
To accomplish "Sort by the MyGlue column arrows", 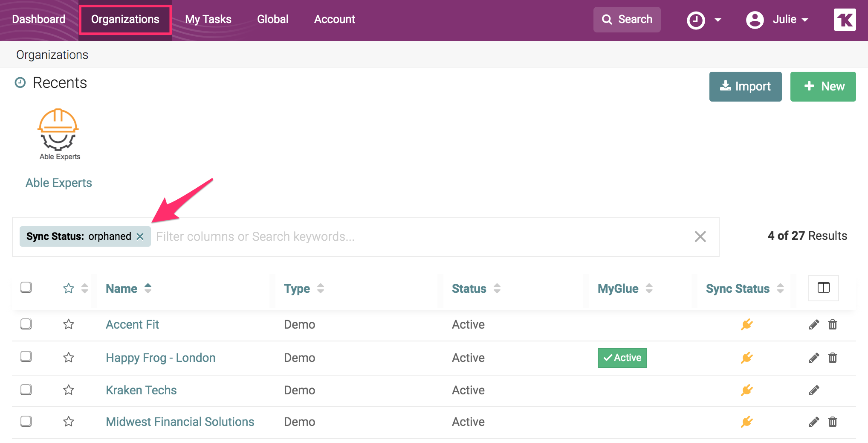I will pyautogui.click(x=649, y=289).
